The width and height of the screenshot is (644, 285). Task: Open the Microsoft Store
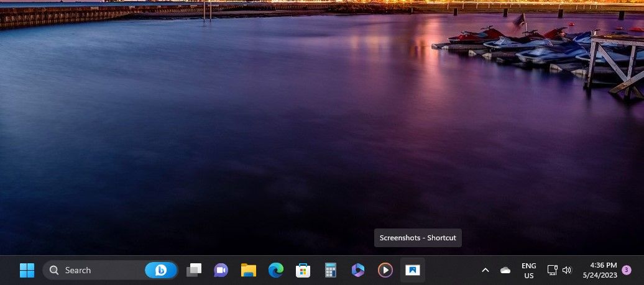click(303, 270)
